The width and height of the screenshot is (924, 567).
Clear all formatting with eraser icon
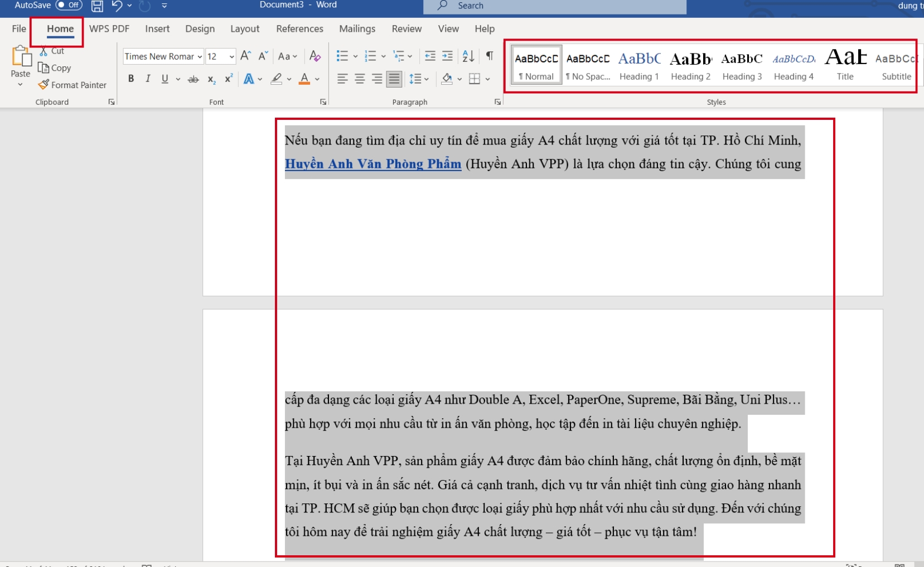(x=315, y=56)
